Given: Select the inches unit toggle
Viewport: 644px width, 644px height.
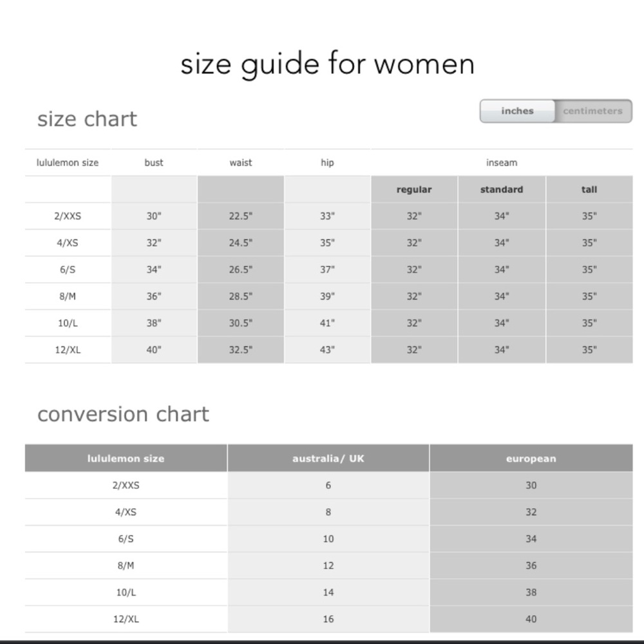Looking at the screenshot, I should click(x=518, y=111).
